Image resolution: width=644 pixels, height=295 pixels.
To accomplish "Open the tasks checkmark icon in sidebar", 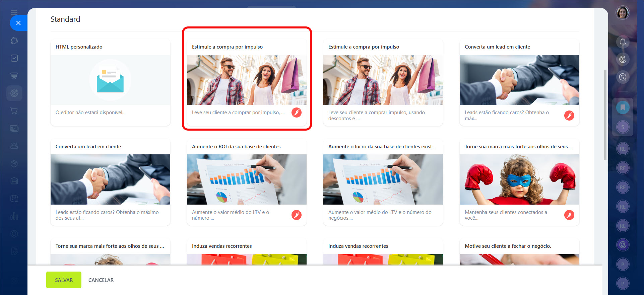I will [14, 58].
